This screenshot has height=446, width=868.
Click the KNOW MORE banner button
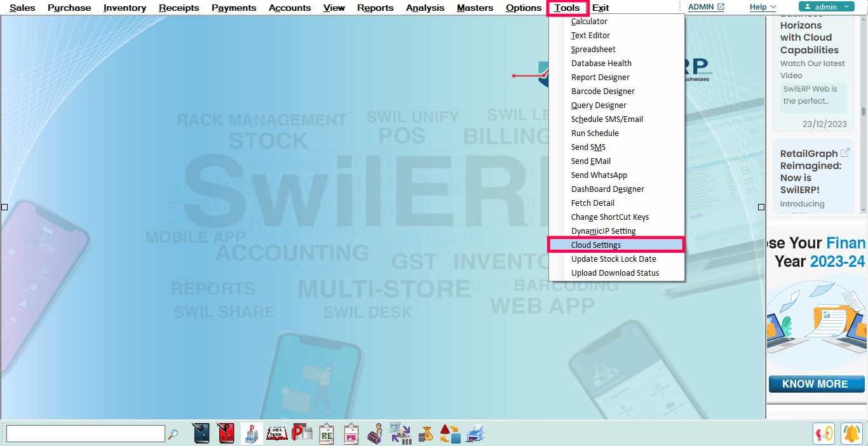point(817,384)
